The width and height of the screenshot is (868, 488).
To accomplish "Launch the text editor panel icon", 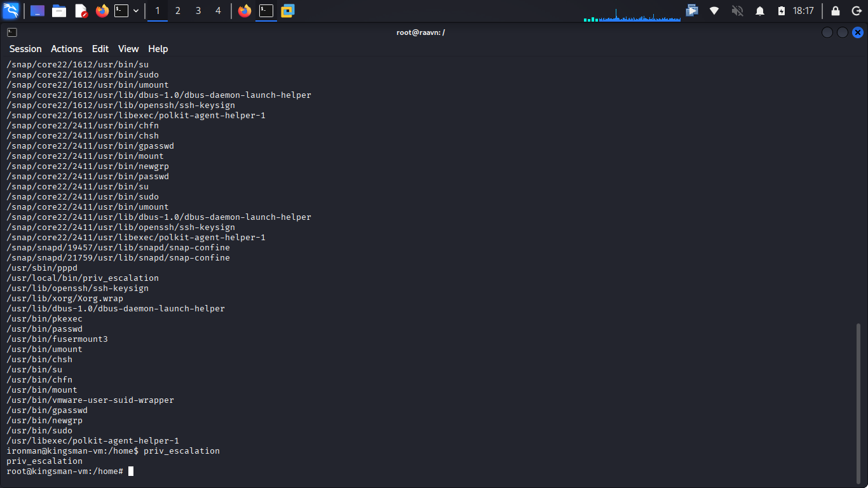I will pyautogui.click(x=81, y=11).
